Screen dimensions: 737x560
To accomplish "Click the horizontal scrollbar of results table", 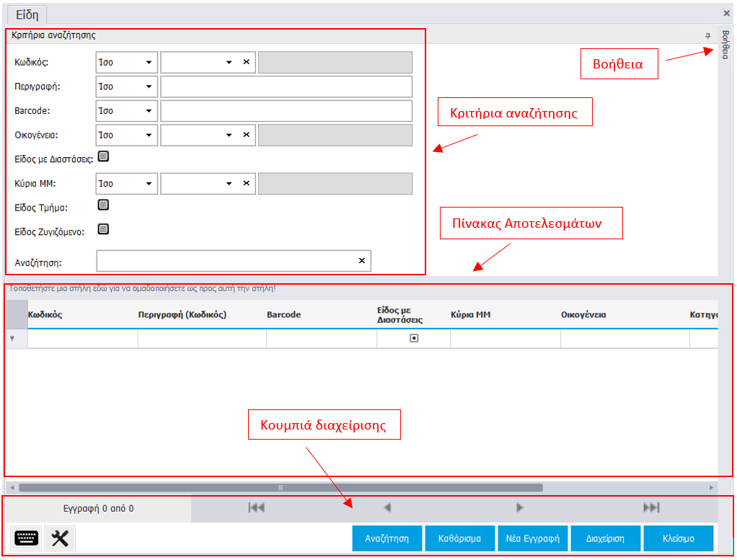I will click(x=281, y=488).
